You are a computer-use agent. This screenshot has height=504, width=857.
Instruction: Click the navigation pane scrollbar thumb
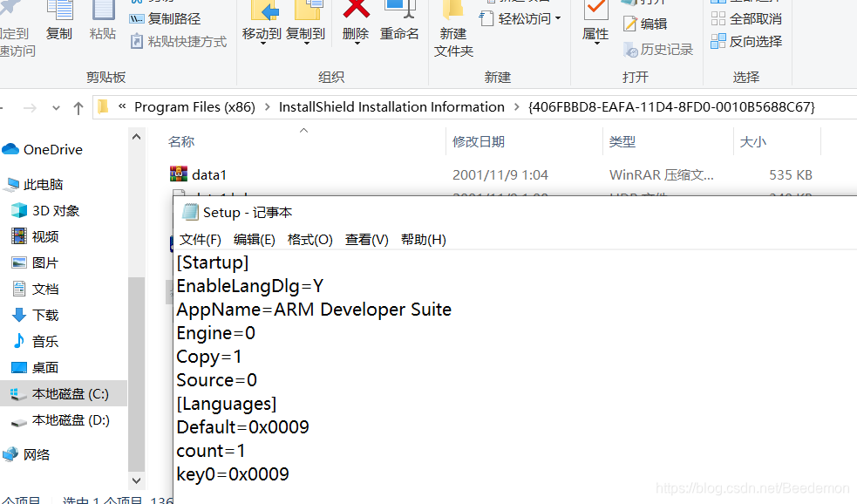click(x=137, y=373)
